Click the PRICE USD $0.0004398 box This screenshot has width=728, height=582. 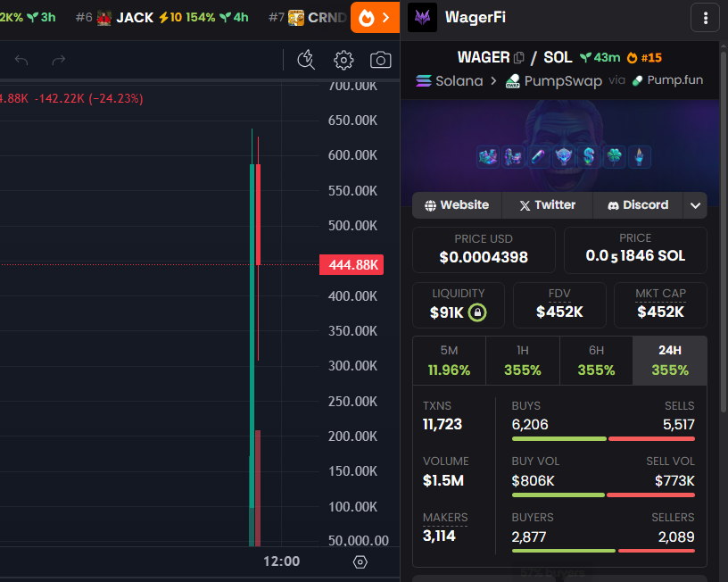point(484,250)
